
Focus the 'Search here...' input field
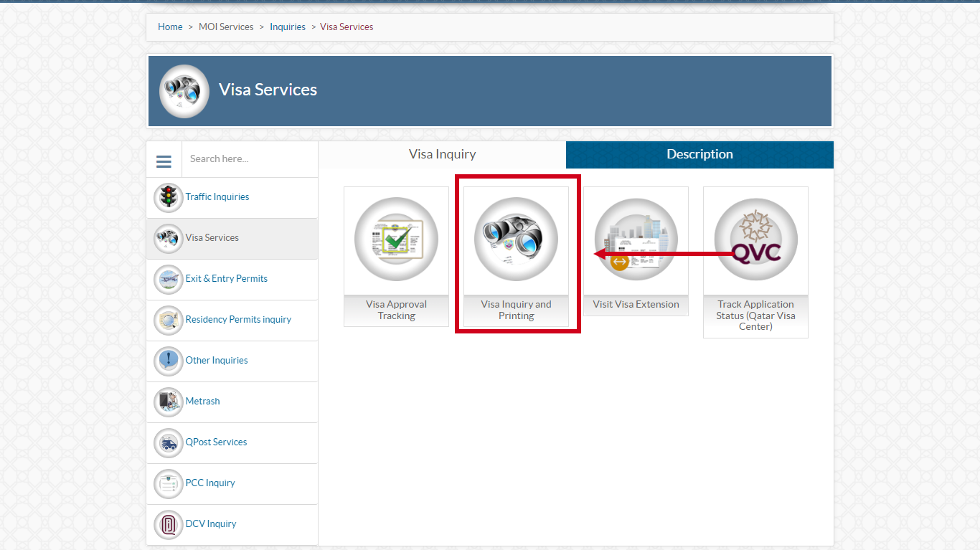[250, 159]
